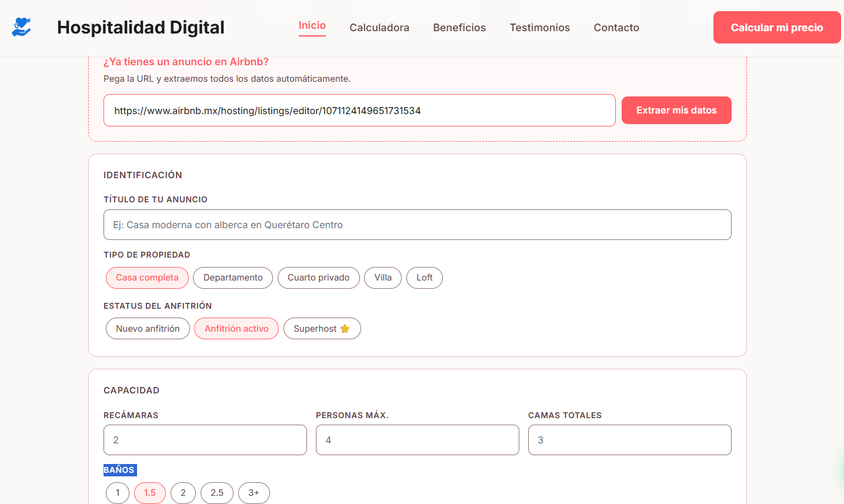This screenshot has height=504, width=844.
Task: Select the Loft property type
Action: coord(425,278)
